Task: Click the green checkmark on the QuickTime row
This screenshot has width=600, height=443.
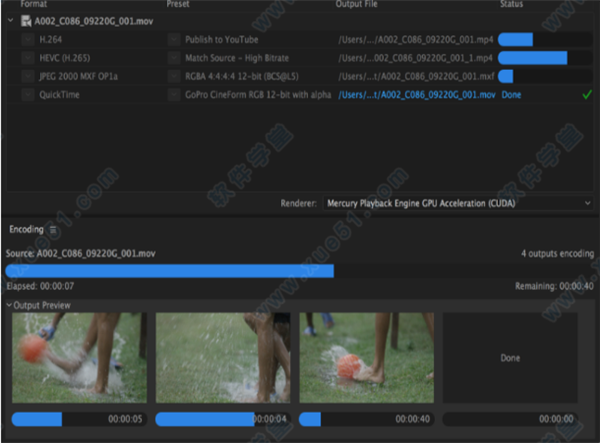Action: 586,94
